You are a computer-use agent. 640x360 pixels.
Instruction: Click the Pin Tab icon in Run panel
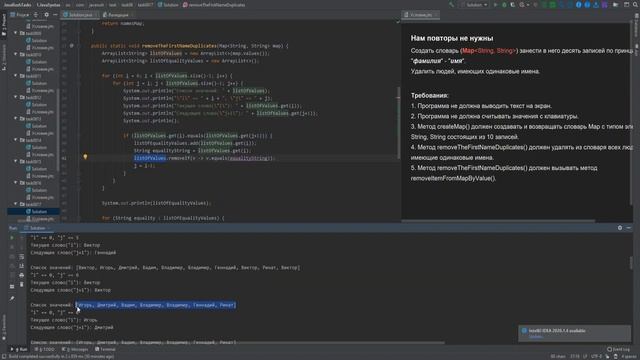[x=12, y=299]
